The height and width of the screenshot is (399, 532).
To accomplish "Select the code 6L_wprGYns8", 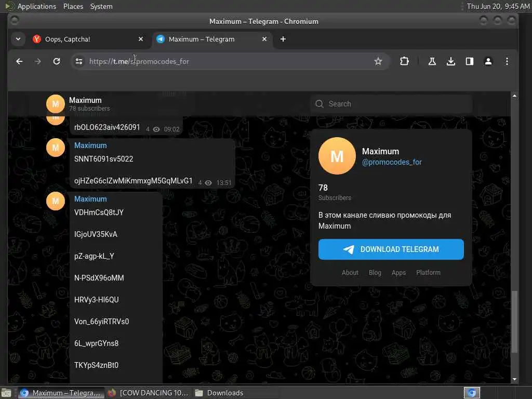I will point(96,343).
